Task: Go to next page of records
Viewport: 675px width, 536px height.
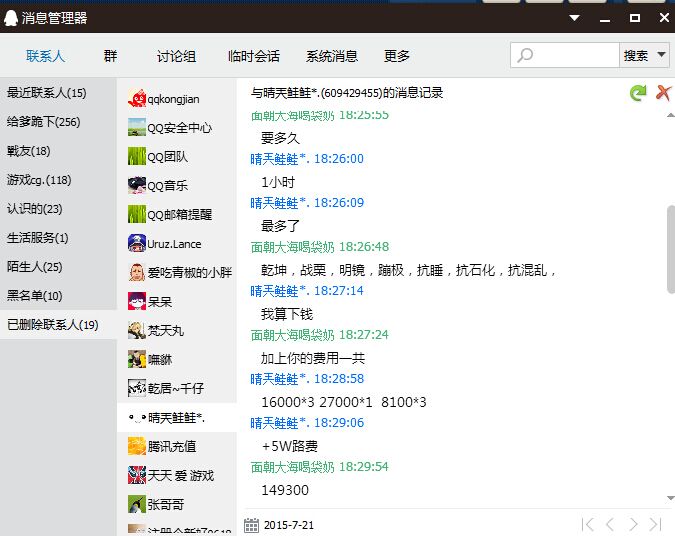Action: [x=634, y=525]
